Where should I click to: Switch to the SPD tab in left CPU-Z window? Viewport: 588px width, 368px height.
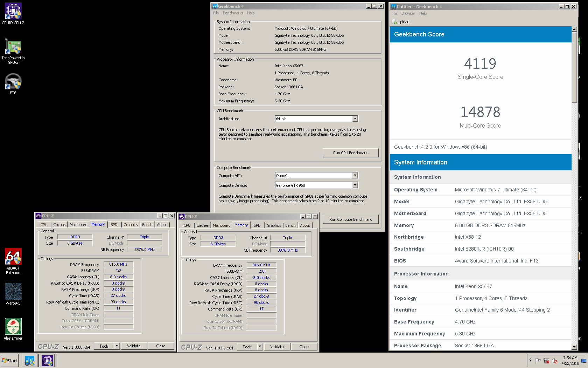(x=114, y=225)
